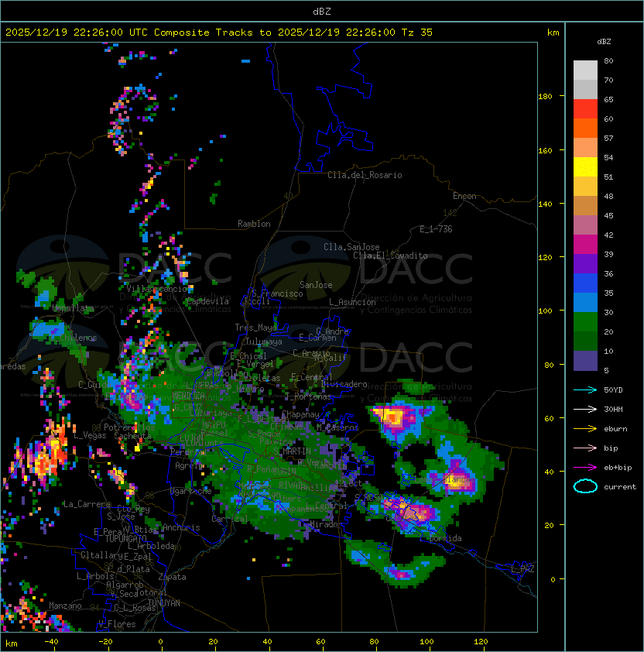Click the 'TUPUNGATO' place label
The image size is (644, 652).
pos(126,539)
